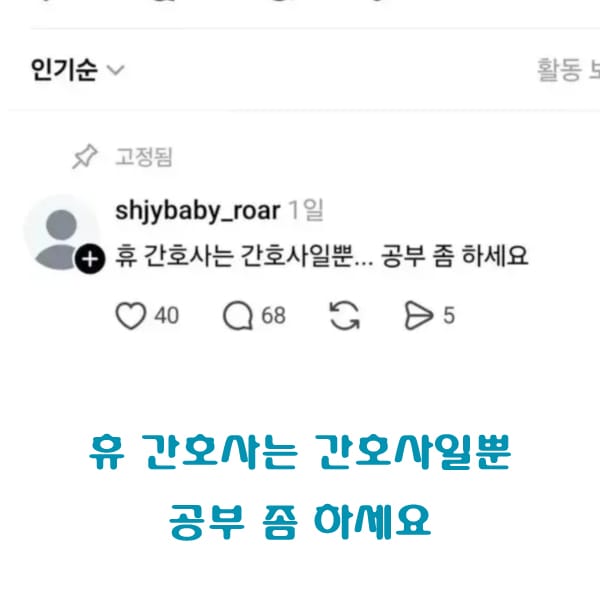Click the 고정됨 pinned label
The height and width of the screenshot is (600, 600).
144,157
